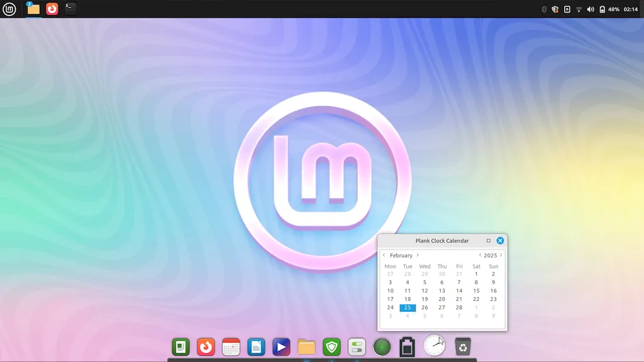Click the battery docklet in the dock
Image resolution: width=644 pixels, height=362 pixels.
407,347
